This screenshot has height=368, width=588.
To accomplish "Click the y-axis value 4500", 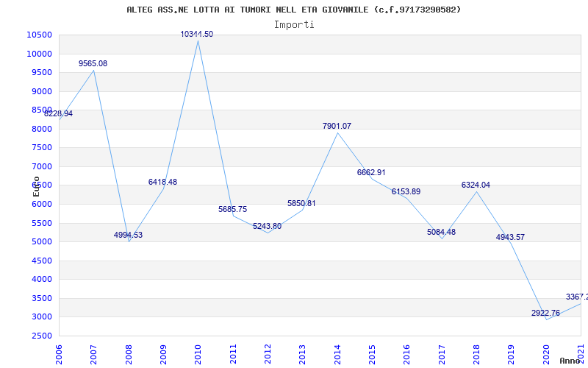I will point(41,261).
